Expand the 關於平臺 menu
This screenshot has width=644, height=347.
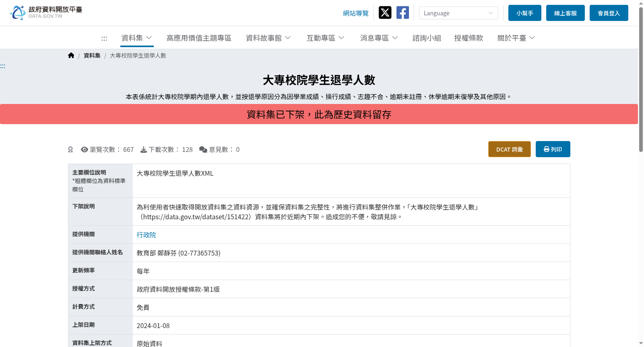tap(516, 38)
